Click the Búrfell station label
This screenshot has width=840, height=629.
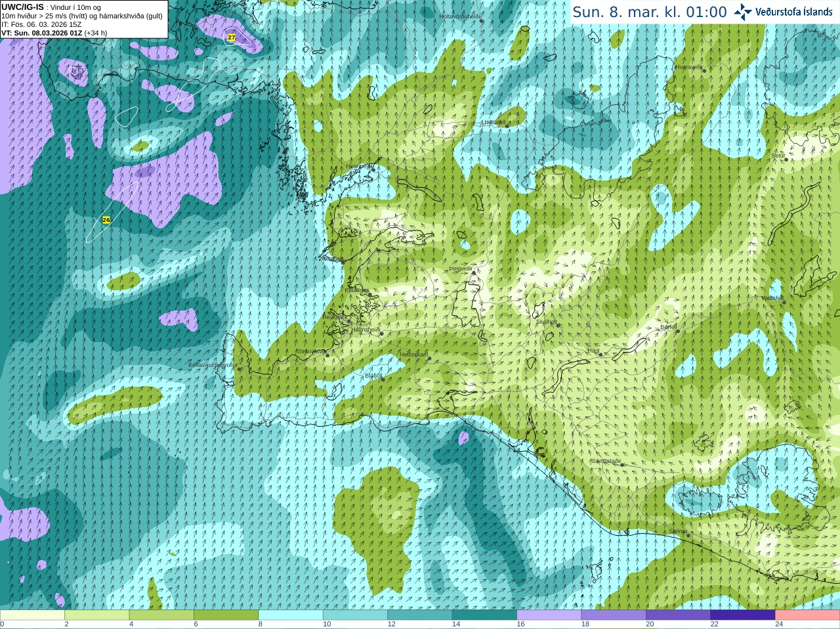668,327
